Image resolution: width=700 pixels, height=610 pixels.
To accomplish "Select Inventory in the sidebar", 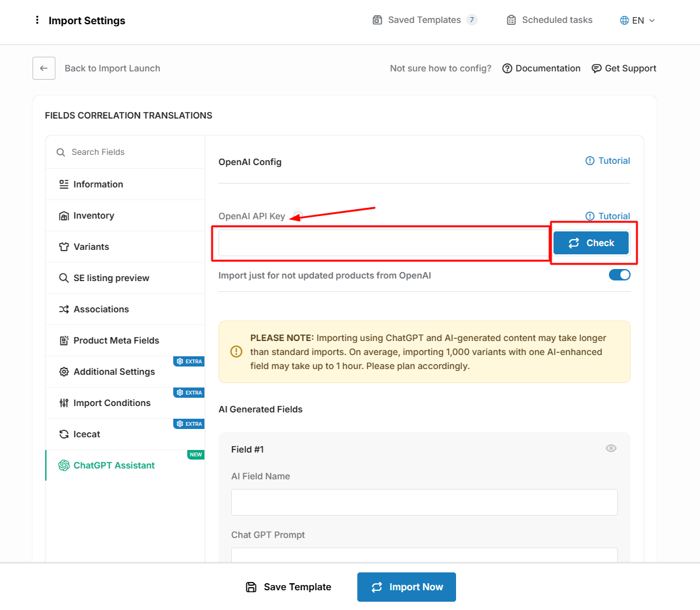I will [125, 216].
